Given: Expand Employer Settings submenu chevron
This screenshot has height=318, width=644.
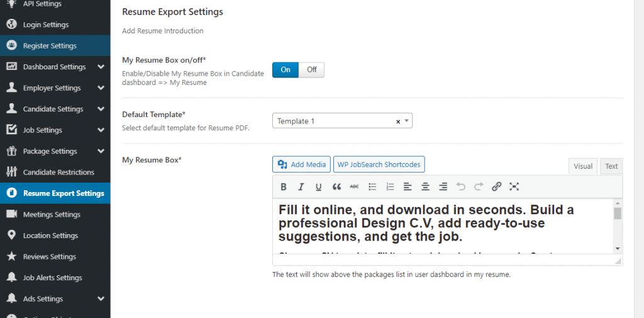Looking at the screenshot, I should (x=101, y=88).
